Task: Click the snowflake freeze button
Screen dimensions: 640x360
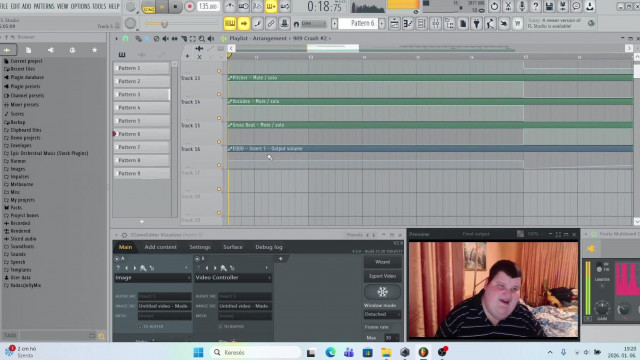Action: click(x=382, y=292)
